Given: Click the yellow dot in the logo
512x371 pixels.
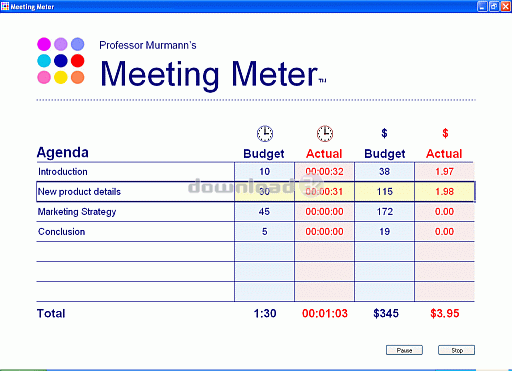Looking at the screenshot, I should (x=61, y=77).
